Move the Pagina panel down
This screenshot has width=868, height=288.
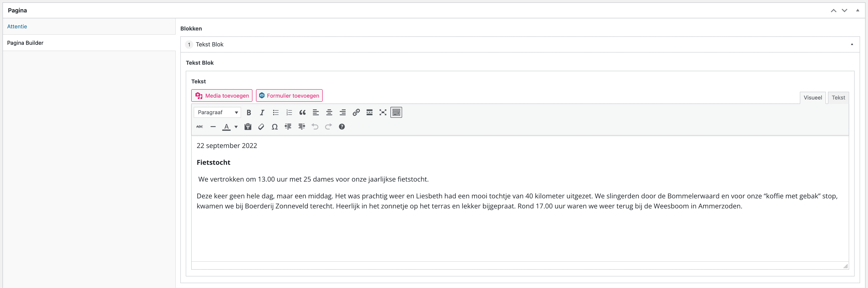(x=844, y=10)
